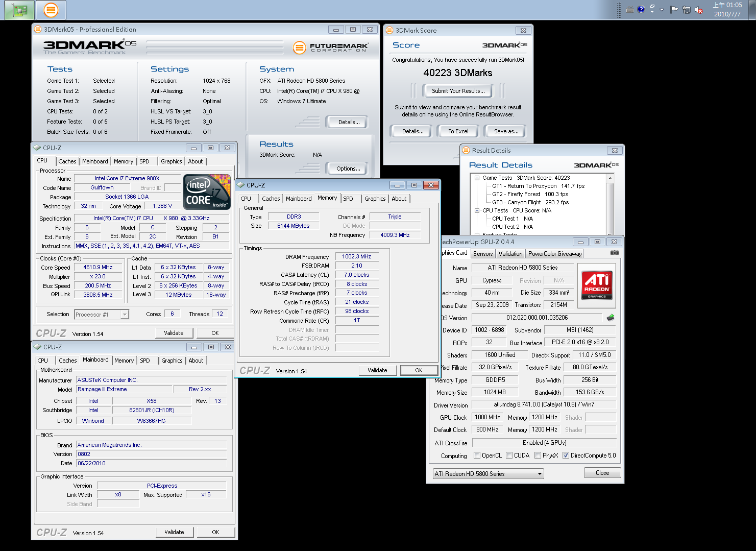
Task: Click the 3DMark Score window title icon
Action: coord(389,30)
